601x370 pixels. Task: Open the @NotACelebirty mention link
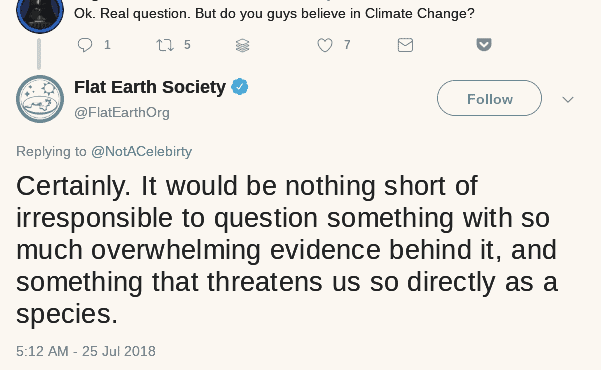tap(141, 151)
